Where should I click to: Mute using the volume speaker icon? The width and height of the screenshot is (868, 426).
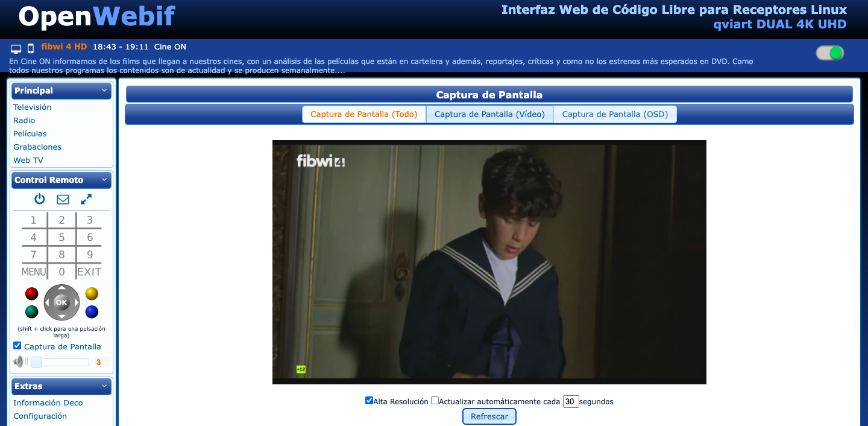19,362
